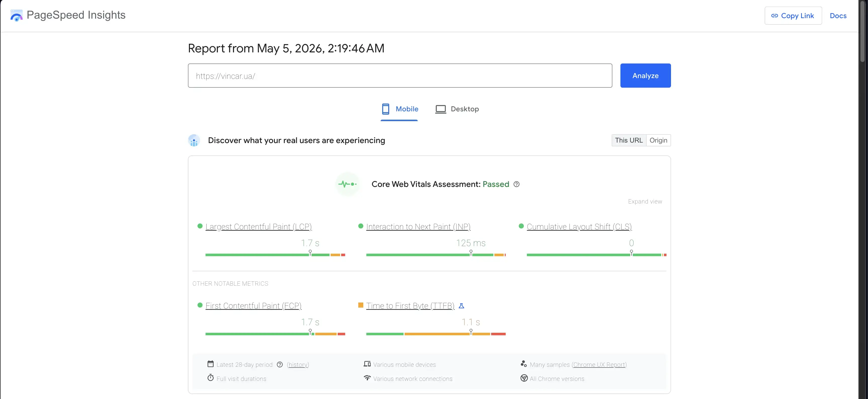Open Time to First Byte (TTFB) link
Viewport: 868px width, 399px height.
410,306
